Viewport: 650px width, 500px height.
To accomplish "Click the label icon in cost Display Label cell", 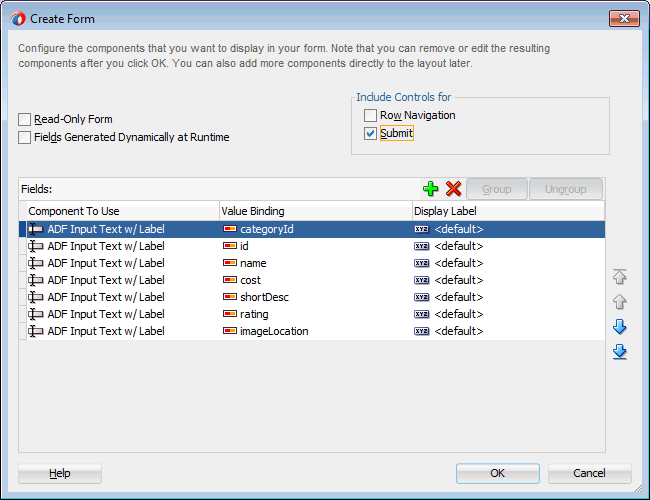I will [422, 280].
